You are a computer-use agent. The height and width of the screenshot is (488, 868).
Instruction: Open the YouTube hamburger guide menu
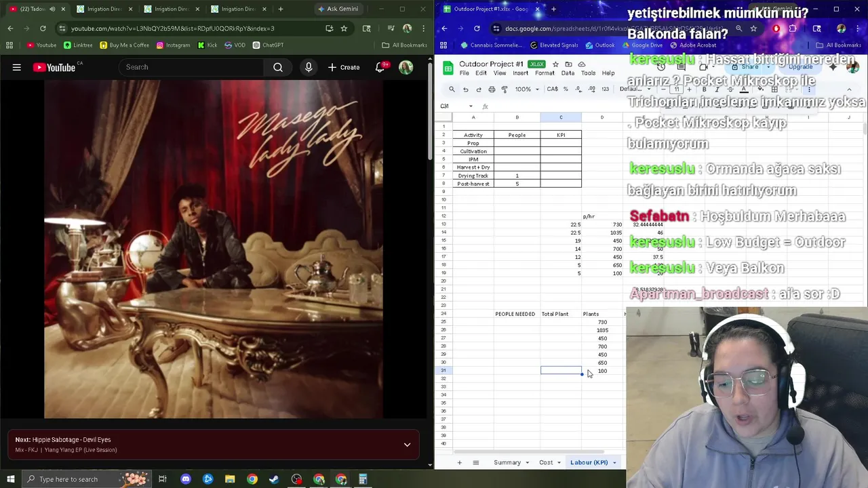(16, 67)
